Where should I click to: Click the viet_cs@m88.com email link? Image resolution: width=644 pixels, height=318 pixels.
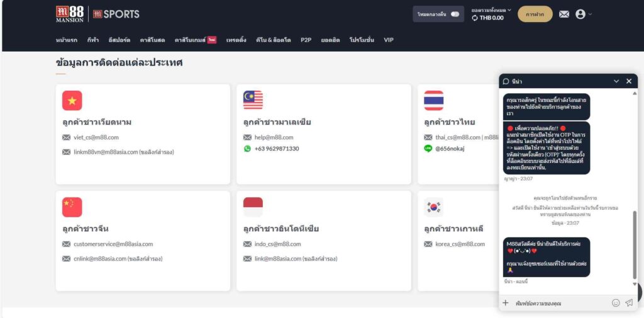[x=96, y=137]
